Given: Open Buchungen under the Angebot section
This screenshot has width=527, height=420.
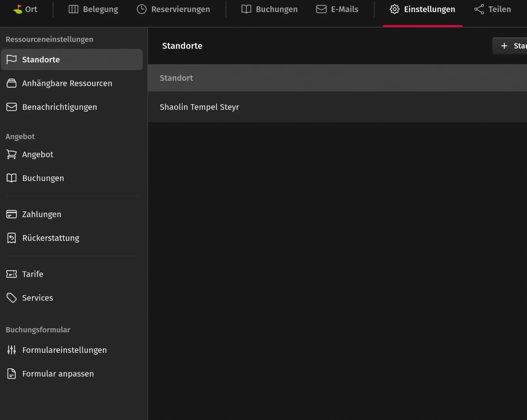Looking at the screenshot, I should [x=43, y=178].
